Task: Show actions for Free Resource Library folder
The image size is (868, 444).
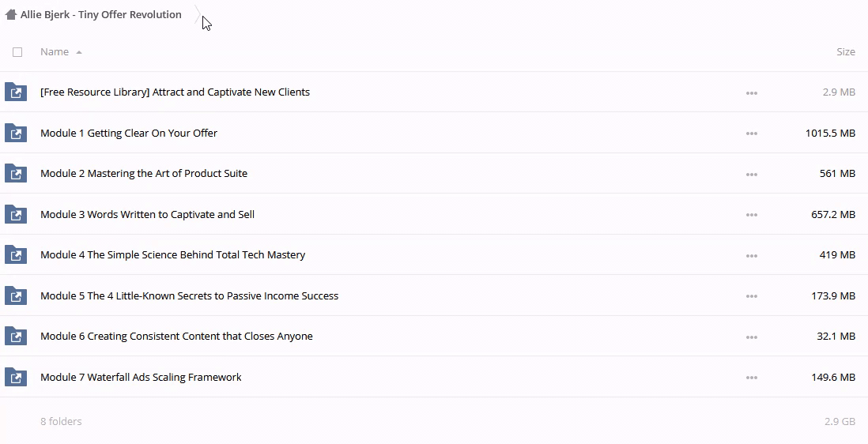Action: pos(751,93)
